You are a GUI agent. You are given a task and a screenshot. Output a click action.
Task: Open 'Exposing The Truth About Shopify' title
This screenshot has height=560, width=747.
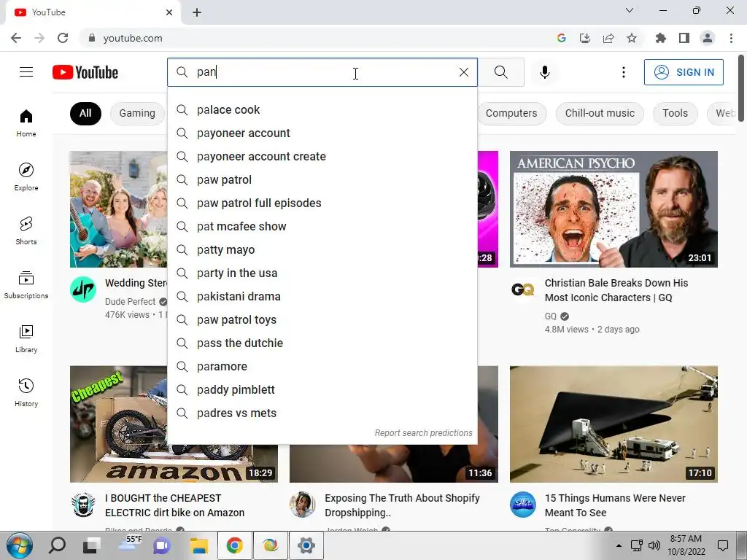402,505
